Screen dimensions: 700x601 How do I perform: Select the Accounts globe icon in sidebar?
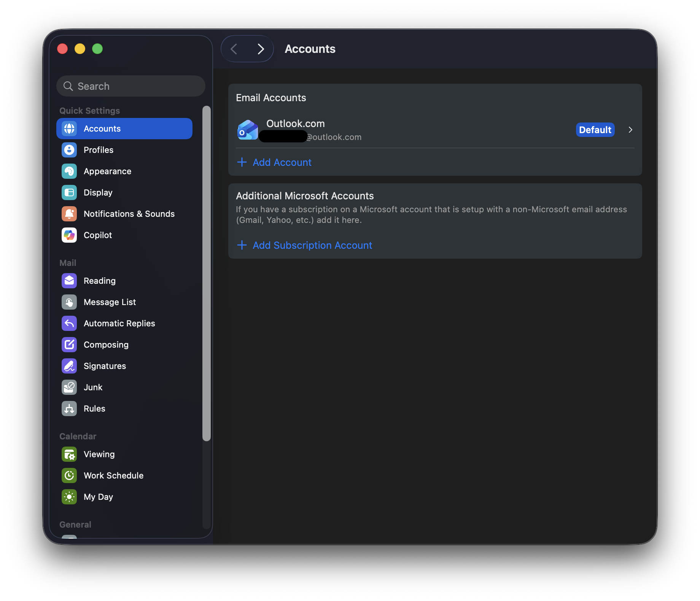(x=69, y=129)
